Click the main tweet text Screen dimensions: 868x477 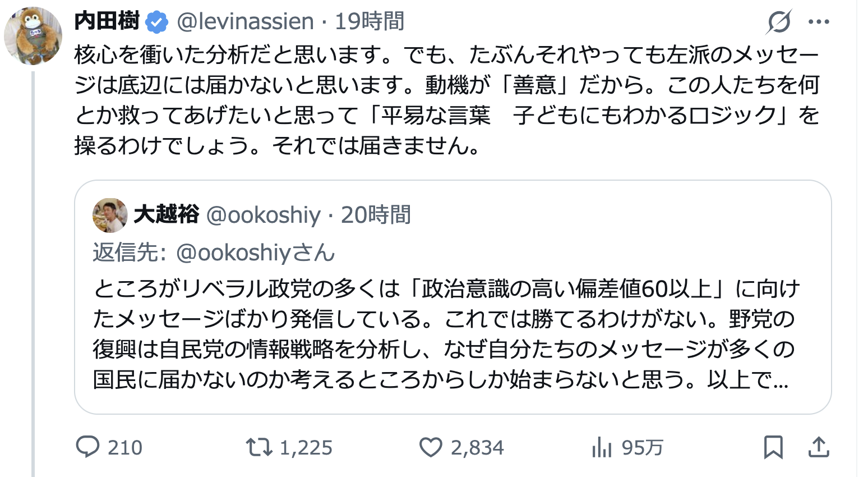446,100
